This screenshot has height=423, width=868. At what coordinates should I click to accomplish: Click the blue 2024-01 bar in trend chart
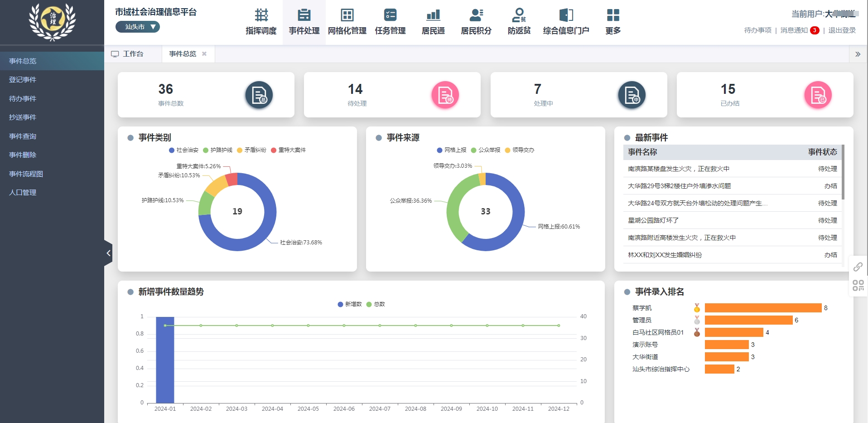coord(165,360)
